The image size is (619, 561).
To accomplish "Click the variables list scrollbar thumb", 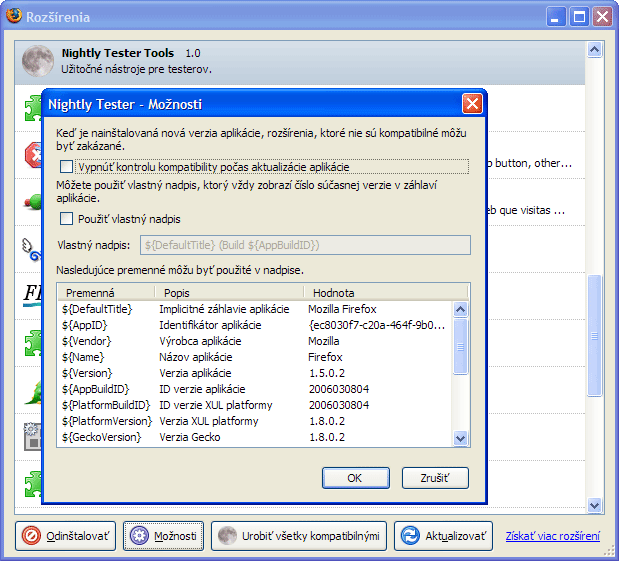I will click(461, 346).
